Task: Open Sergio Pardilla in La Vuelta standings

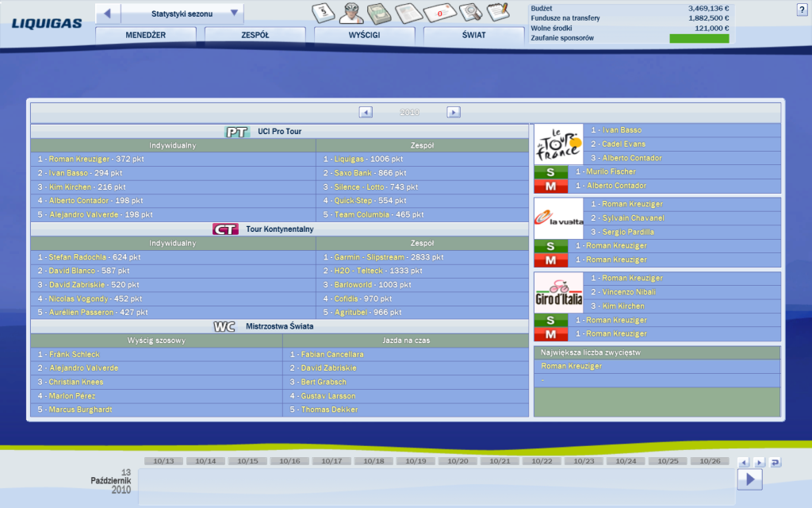Action: 628,233
